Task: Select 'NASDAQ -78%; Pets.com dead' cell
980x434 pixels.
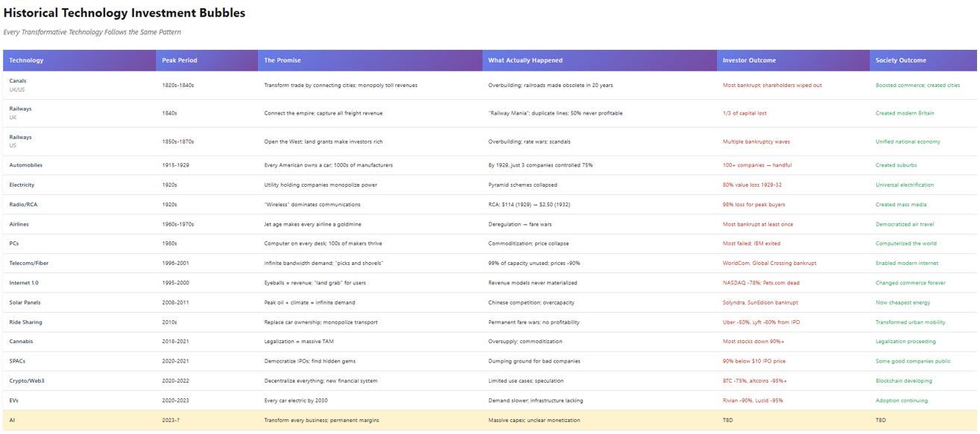Action: (x=793, y=283)
